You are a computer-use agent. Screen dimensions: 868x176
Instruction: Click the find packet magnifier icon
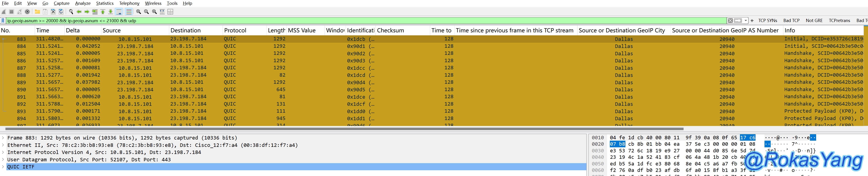tap(71, 12)
